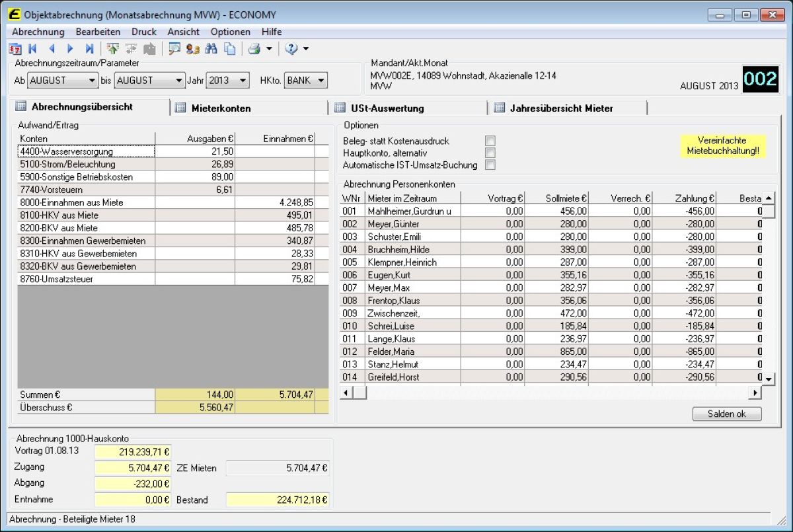Open the Druck menu
The width and height of the screenshot is (793, 532).
(144, 32)
